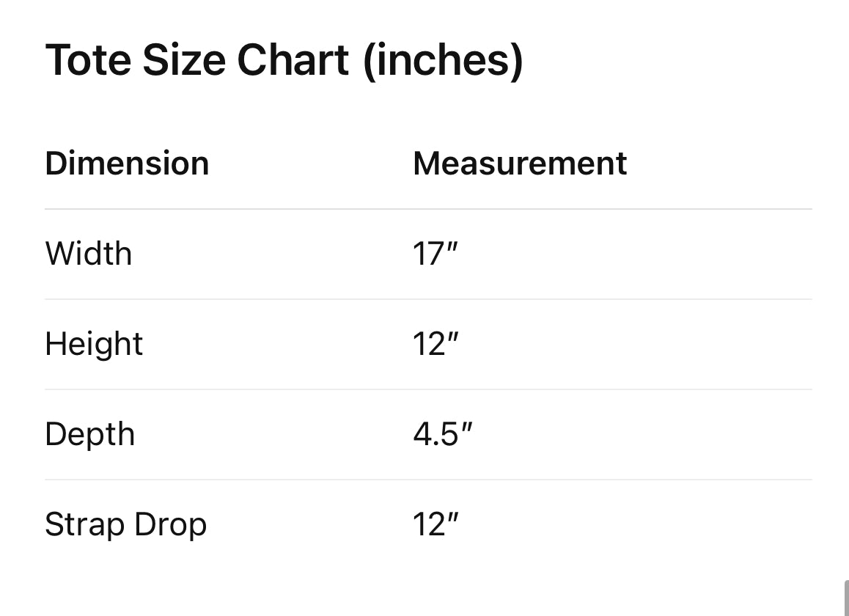
Task: Click the word Chart in the title
Action: coord(293,60)
